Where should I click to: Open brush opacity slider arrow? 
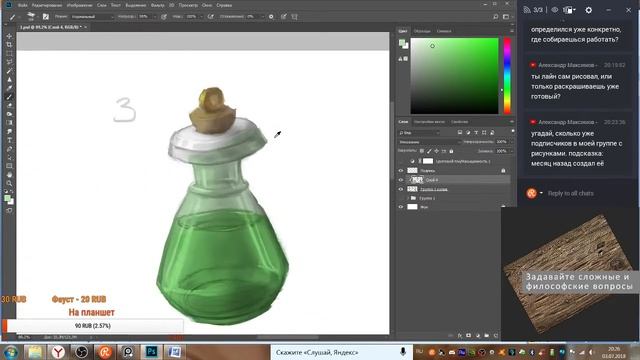(155, 17)
